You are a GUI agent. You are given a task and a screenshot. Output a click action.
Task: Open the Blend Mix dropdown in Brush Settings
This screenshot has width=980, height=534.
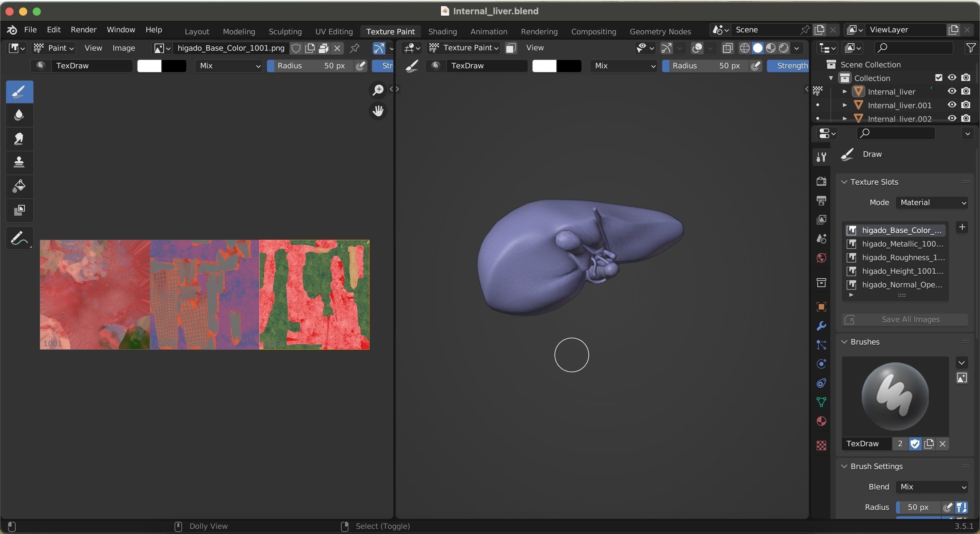(x=932, y=487)
